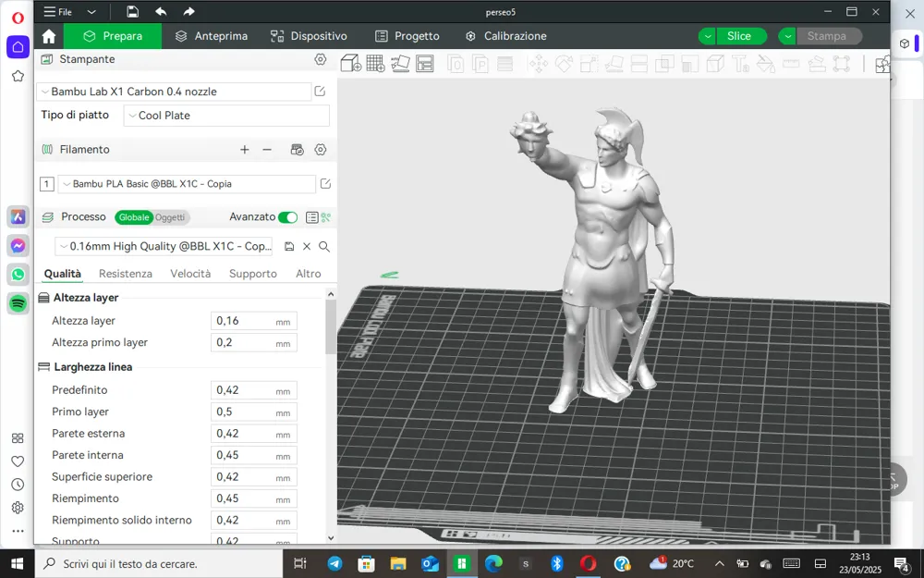Add a model with cube-plus icon
924x578 pixels.
click(x=351, y=63)
